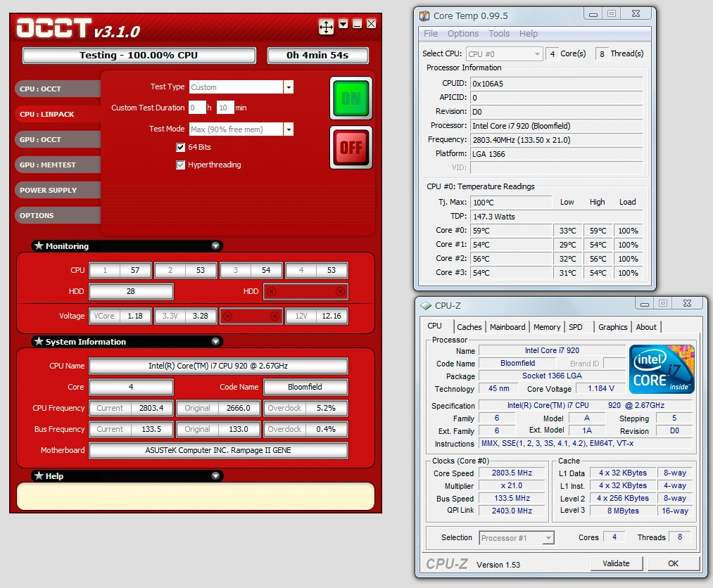713x588 pixels.
Task: Open the Options menu in Core Temp
Action: [463, 34]
